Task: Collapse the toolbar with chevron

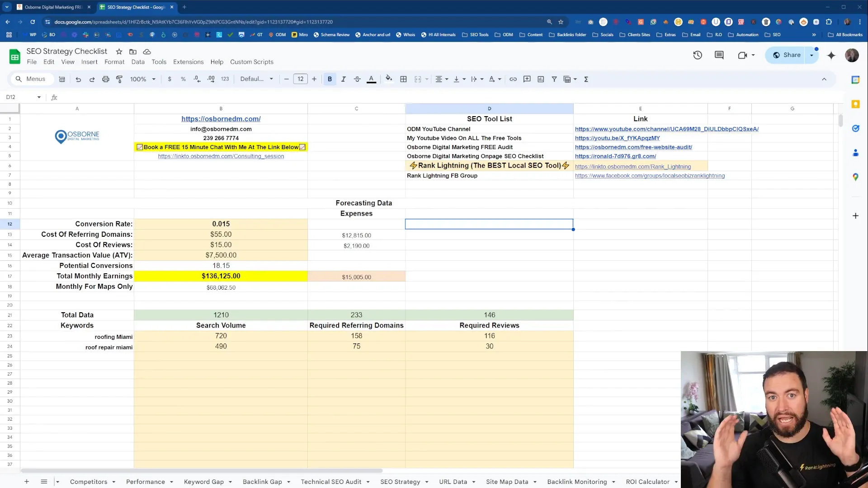Action: coord(824,79)
